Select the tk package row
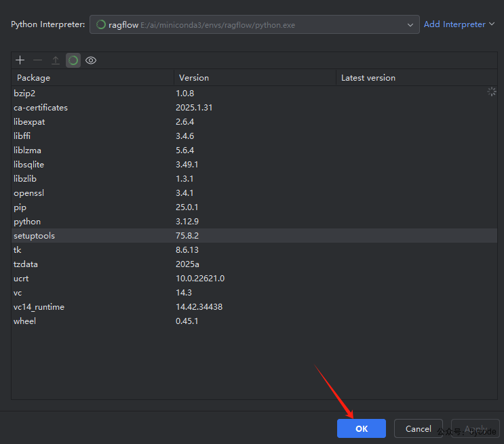 pyautogui.click(x=254, y=250)
